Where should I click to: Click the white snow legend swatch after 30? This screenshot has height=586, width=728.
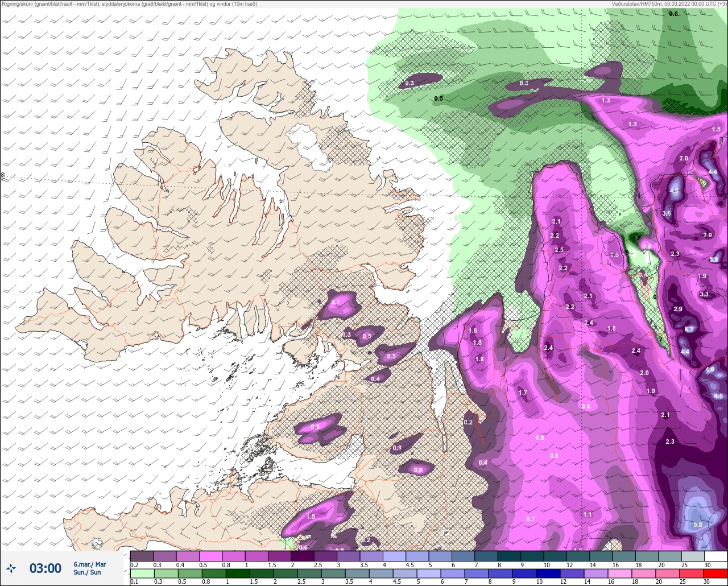pyautogui.click(x=715, y=556)
